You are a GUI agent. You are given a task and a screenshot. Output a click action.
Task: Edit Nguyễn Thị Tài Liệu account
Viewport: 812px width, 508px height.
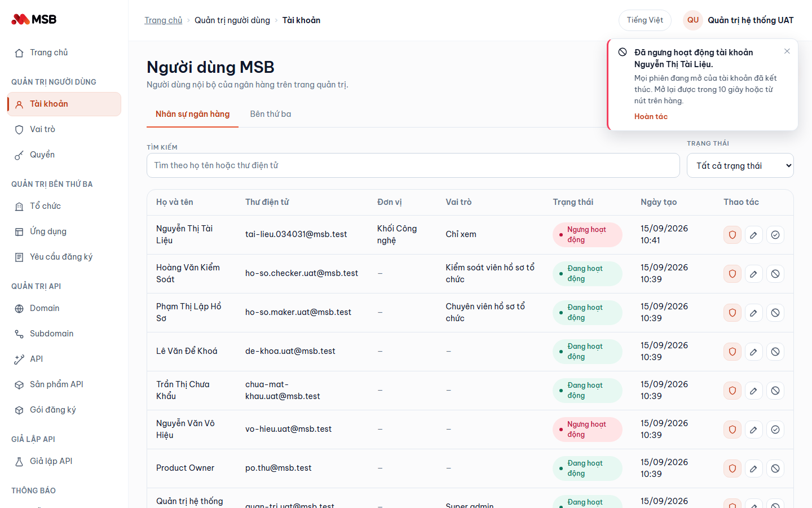(x=754, y=235)
